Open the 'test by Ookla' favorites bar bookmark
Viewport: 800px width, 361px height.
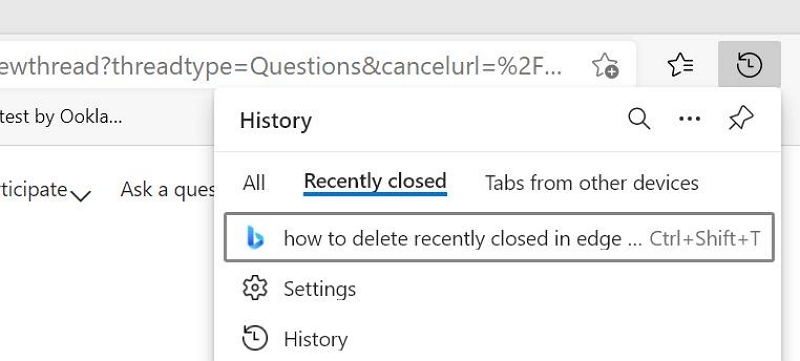[61, 117]
